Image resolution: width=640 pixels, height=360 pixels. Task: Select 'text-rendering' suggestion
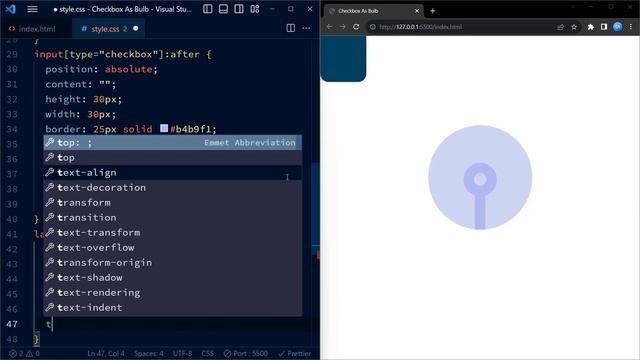pyautogui.click(x=173, y=293)
